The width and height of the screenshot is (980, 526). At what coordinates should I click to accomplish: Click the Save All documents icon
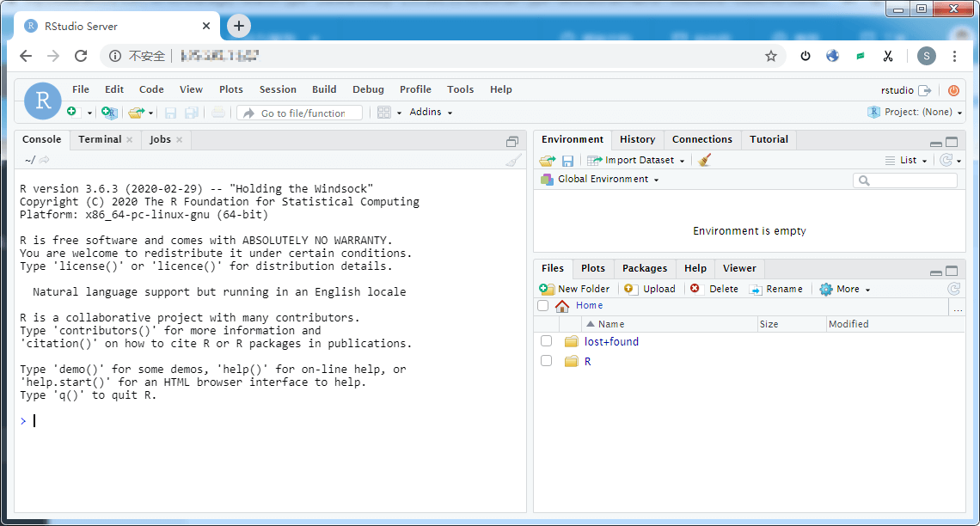192,113
